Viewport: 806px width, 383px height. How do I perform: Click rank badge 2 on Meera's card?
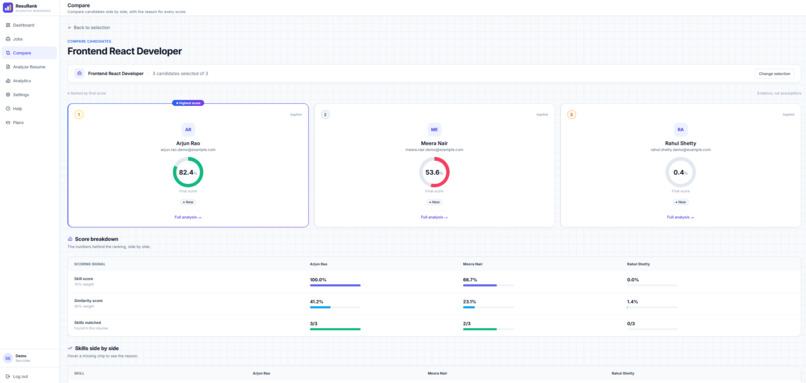point(325,115)
